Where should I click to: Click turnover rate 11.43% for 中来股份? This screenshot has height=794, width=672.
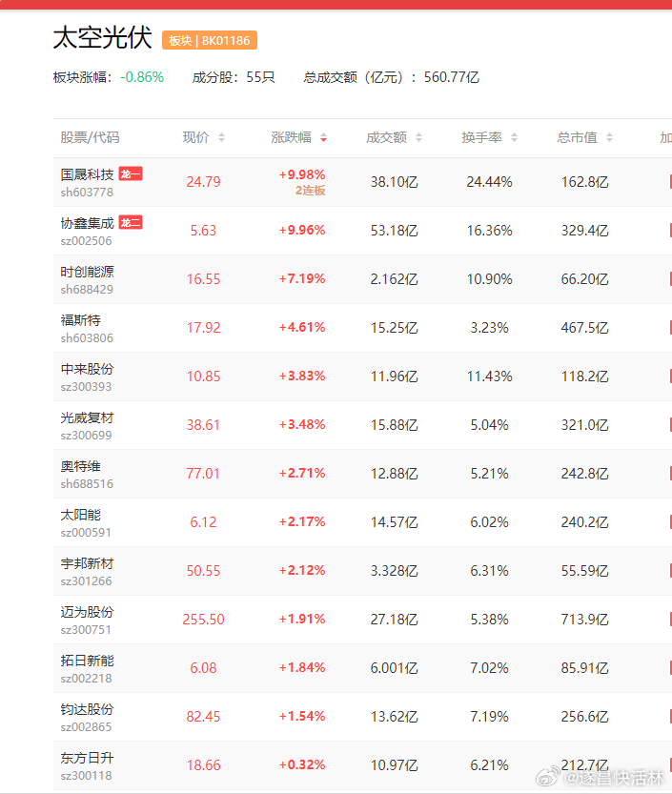[489, 377]
